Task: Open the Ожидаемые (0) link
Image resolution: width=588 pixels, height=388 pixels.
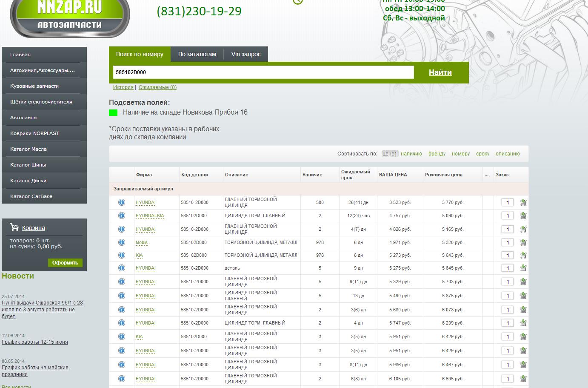Action: click(157, 87)
